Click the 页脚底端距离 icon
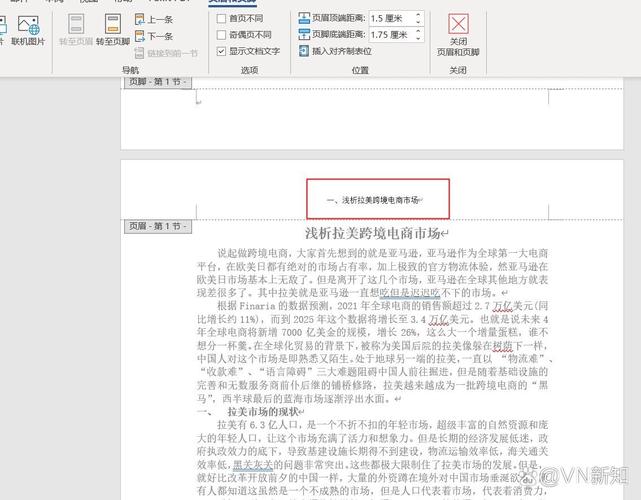The image size is (641, 500). pos(304,34)
